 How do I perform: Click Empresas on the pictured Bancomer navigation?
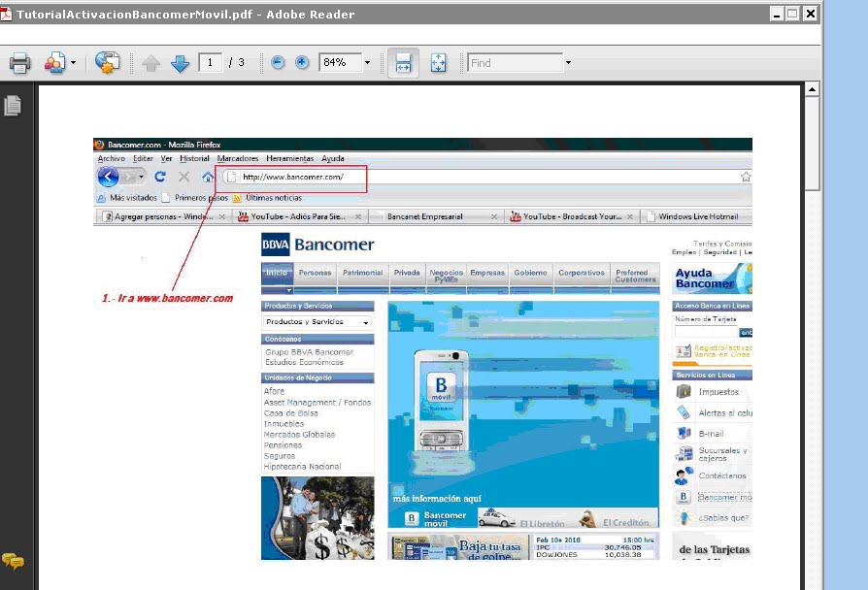pos(487,273)
